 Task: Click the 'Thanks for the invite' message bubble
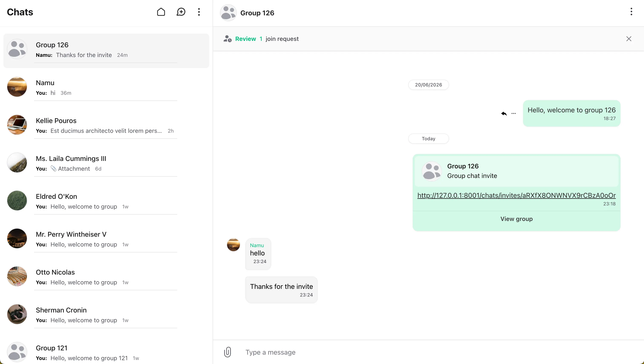(281, 290)
